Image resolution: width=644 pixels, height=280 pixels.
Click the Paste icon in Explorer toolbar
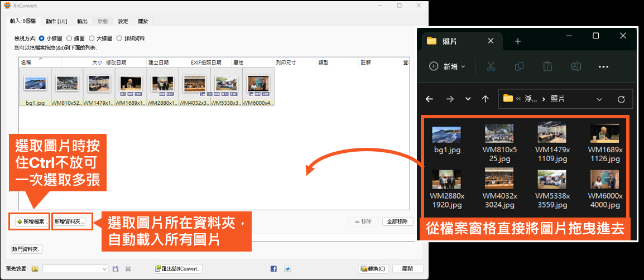547,66
